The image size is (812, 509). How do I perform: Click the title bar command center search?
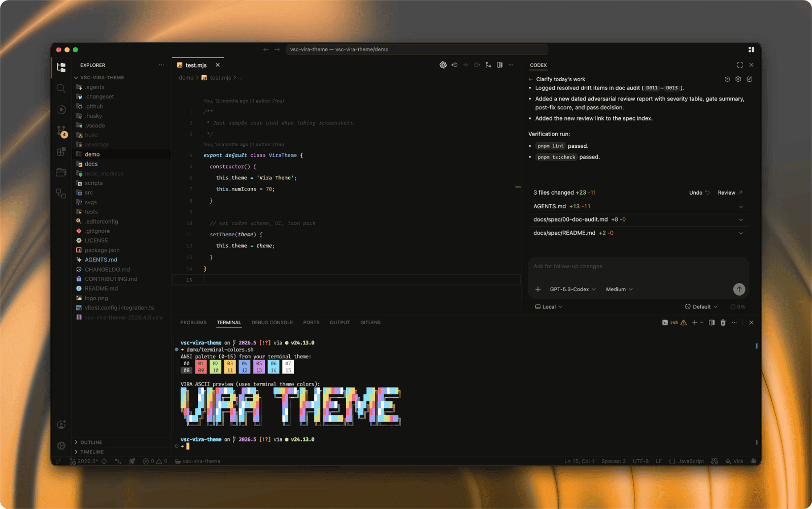coord(417,49)
